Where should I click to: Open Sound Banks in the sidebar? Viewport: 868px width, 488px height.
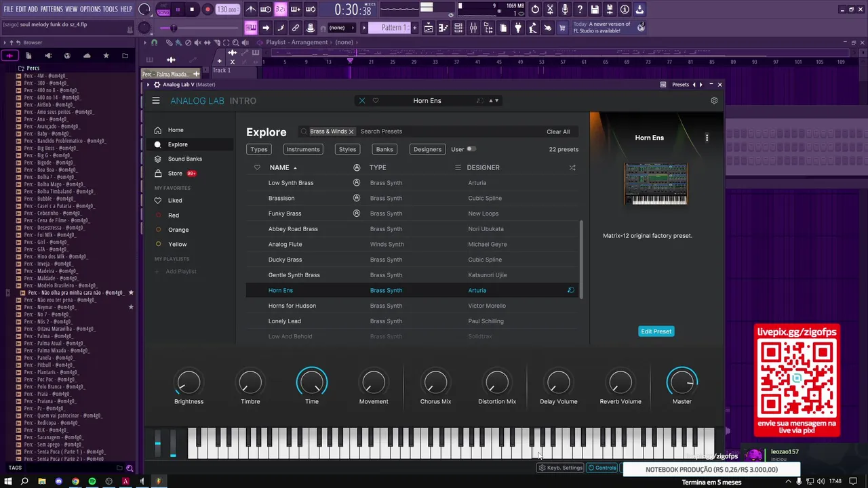[184, 159]
